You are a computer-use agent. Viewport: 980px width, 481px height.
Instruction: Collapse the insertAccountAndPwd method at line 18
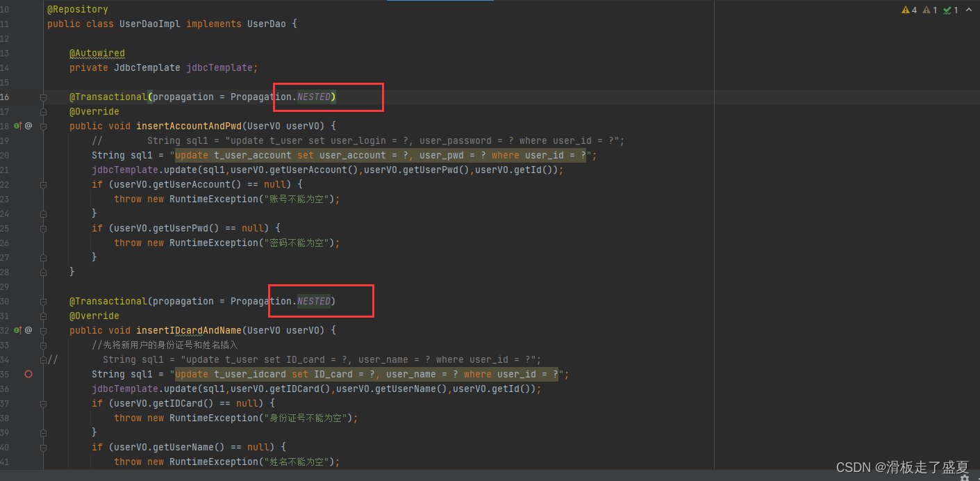43,126
